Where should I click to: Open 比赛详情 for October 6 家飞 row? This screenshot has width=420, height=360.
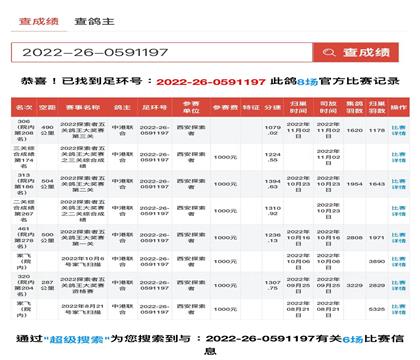tap(399, 262)
